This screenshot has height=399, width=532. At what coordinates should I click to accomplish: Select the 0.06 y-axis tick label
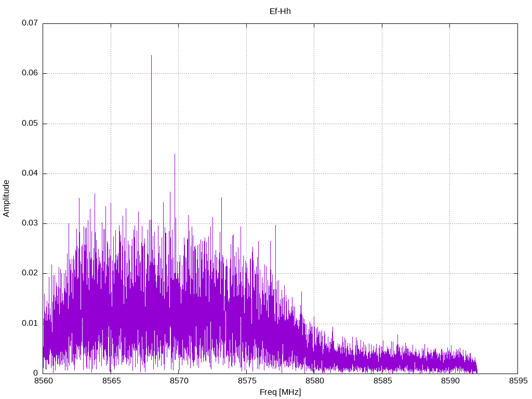click(x=30, y=73)
